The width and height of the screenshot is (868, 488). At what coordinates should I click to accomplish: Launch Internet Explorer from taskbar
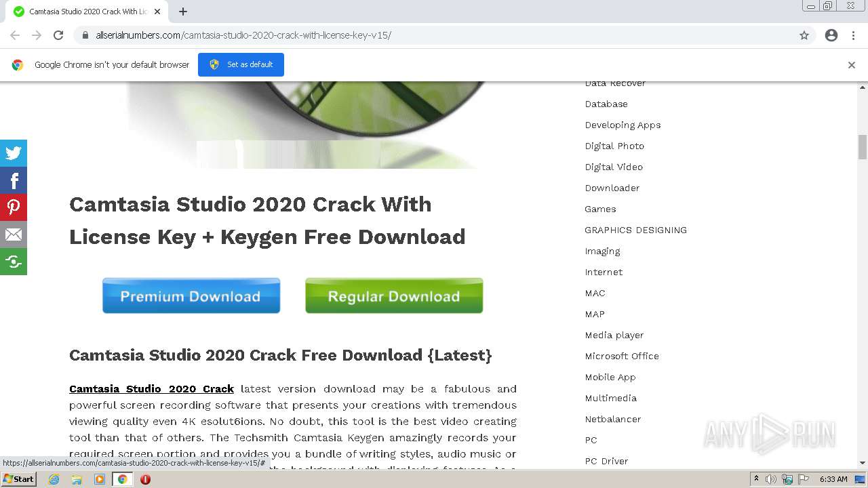click(x=54, y=479)
